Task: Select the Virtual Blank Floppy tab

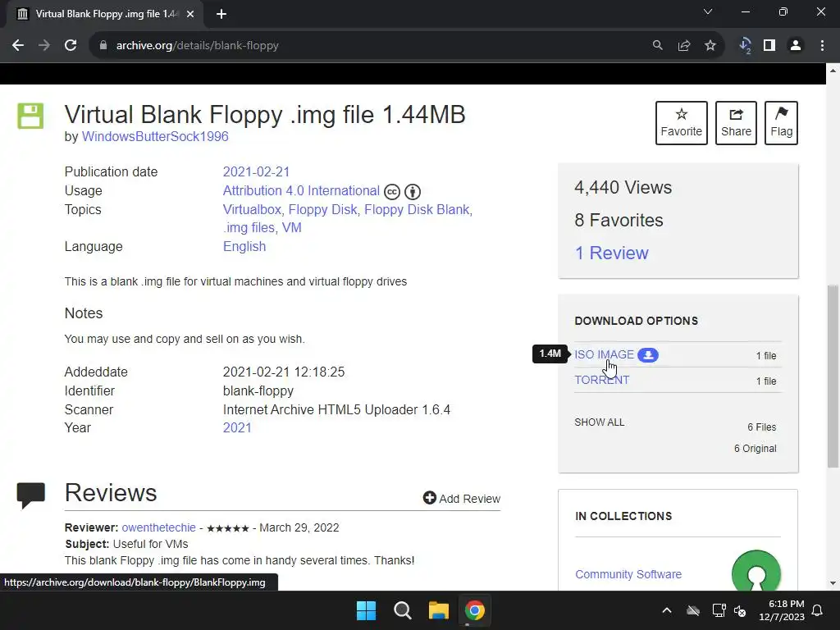Action: coord(105,14)
